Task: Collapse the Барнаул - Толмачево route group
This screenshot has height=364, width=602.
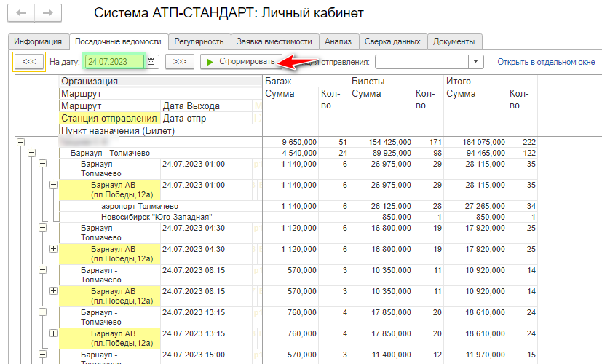Action: tap(31, 154)
